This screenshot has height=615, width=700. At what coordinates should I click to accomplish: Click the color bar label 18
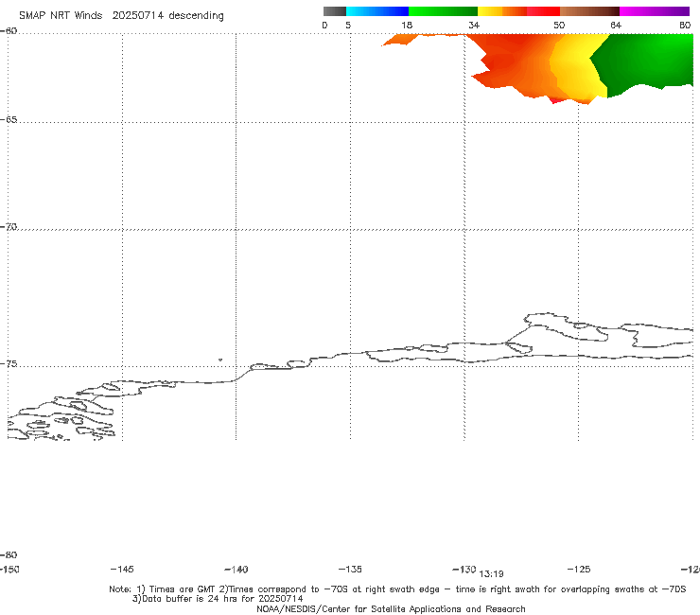(407, 25)
